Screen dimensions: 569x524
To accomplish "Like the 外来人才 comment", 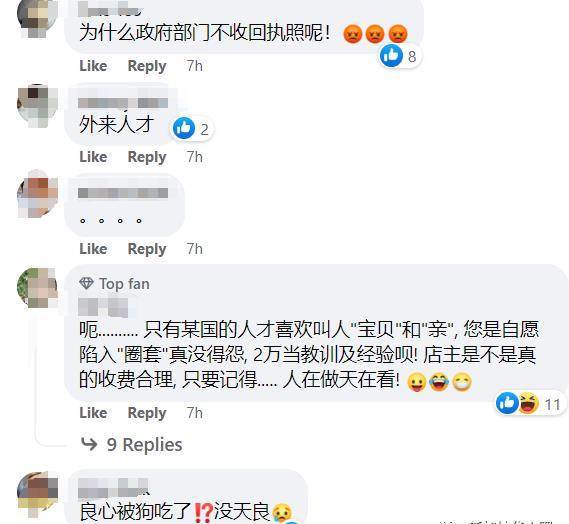I will click(93, 157).
